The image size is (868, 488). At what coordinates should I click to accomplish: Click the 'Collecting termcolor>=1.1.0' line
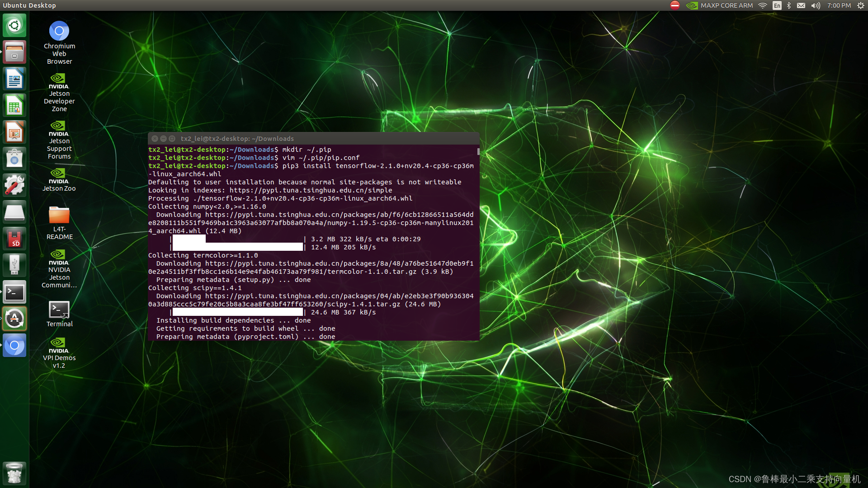click(203, 255)
